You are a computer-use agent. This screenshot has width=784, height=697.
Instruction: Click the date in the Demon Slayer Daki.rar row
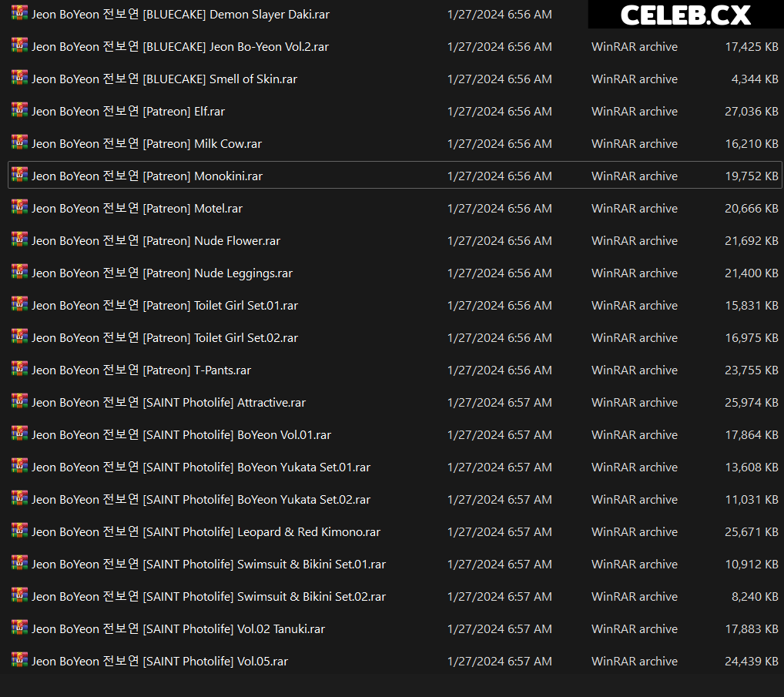point(500,15)
